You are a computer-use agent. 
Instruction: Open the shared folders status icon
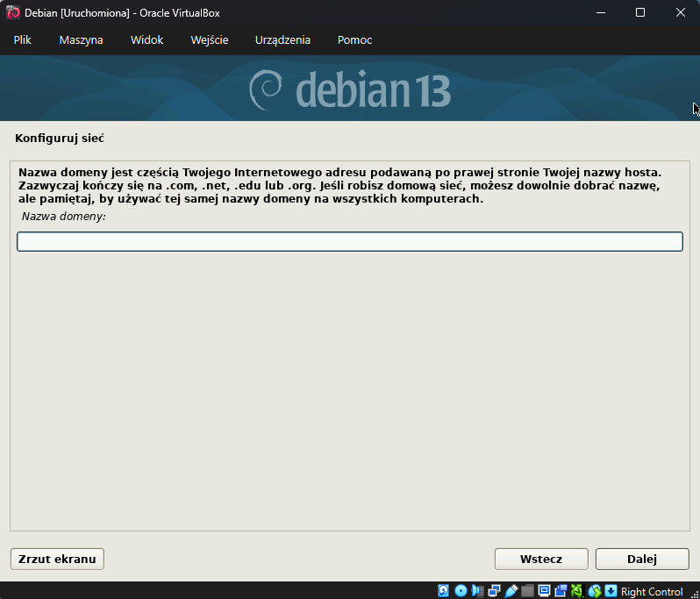click(x=527, y=591)
